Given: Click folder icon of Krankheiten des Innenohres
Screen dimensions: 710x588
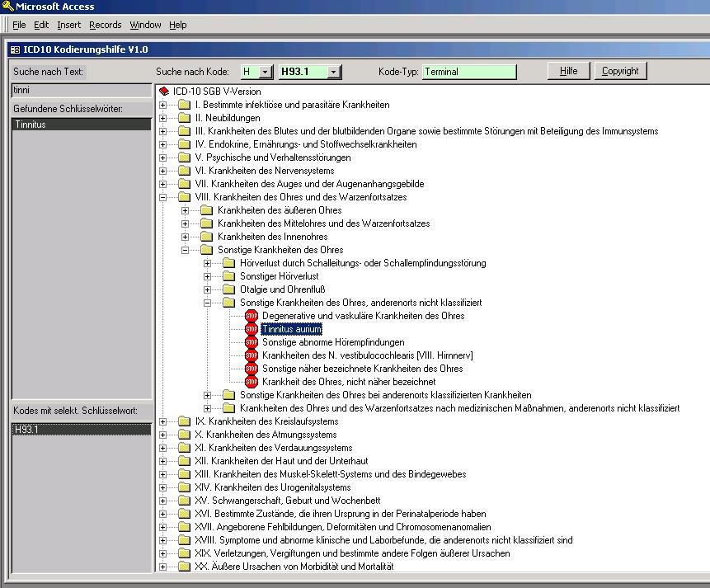Looking at the screenshot, I should point(206,237).
